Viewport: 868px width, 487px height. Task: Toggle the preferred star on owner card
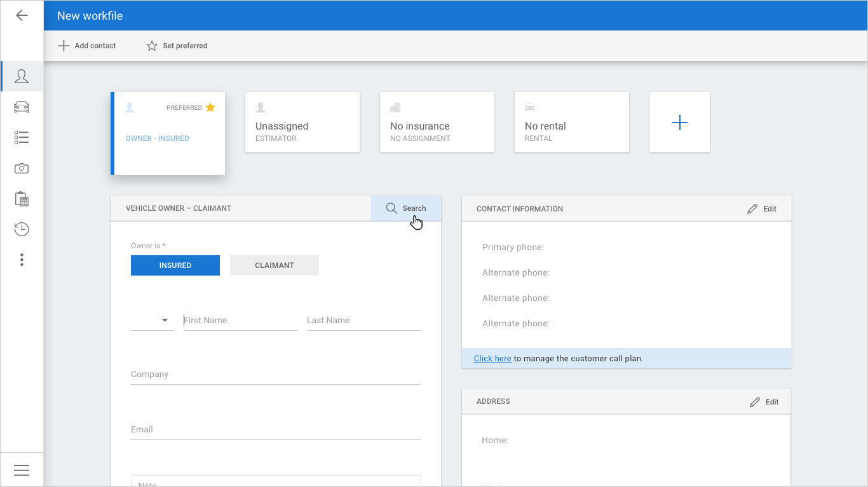tap(210, 107)
